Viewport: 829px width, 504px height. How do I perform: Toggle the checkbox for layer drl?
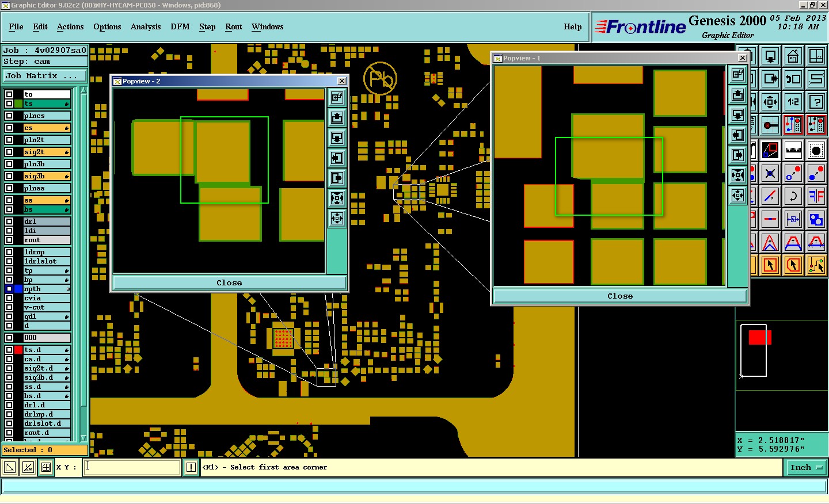click(9, 222)
